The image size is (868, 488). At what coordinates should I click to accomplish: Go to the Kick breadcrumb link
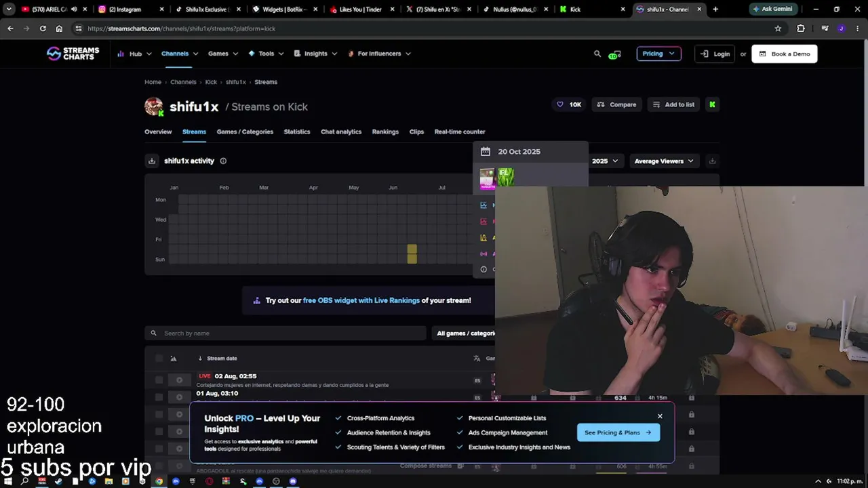click(211, 82)
